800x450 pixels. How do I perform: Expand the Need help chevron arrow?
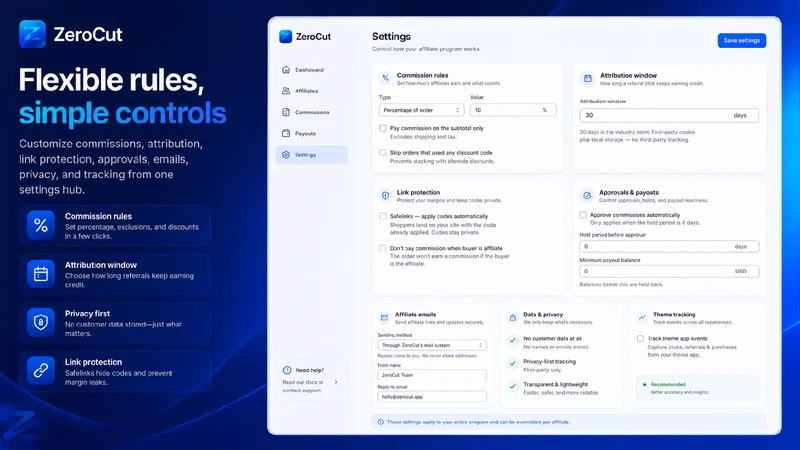click(x=336, y=382)
